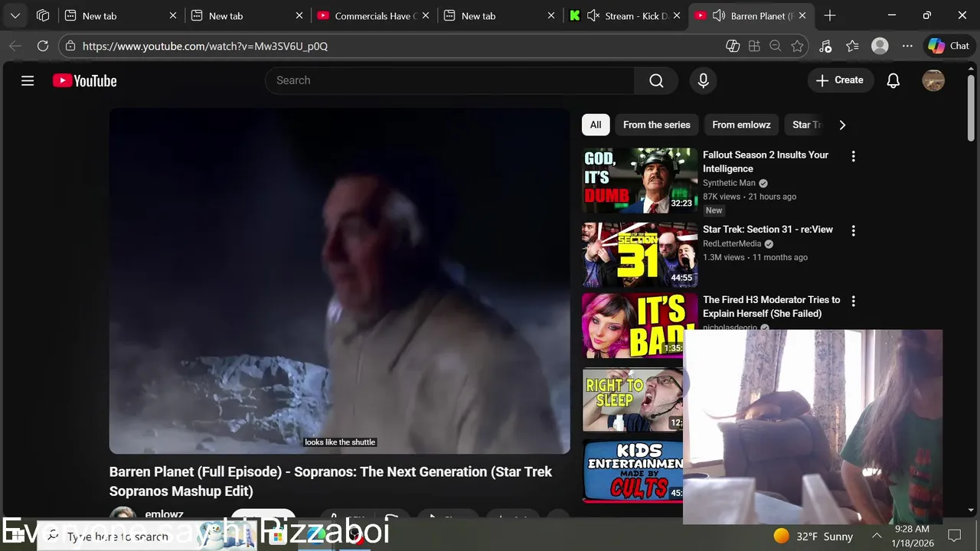
Task: Open the YouTube guide hamburger menu
Action: tap(28, 80)
